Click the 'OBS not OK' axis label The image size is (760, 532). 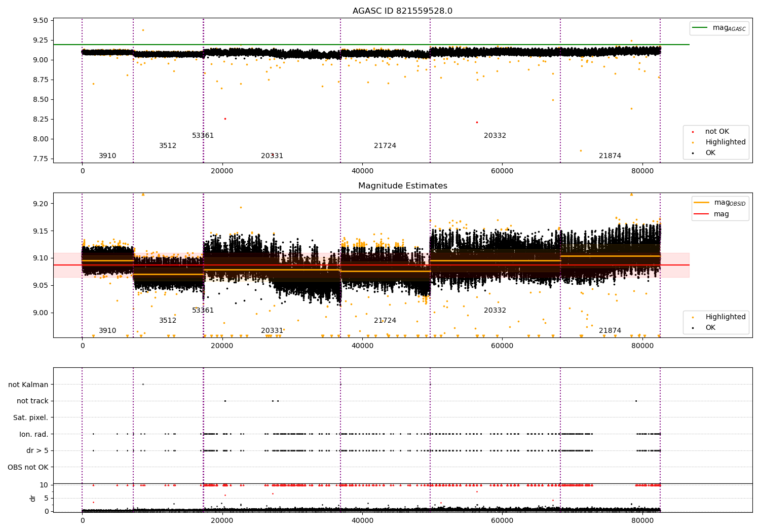click(x=28, y=467)
